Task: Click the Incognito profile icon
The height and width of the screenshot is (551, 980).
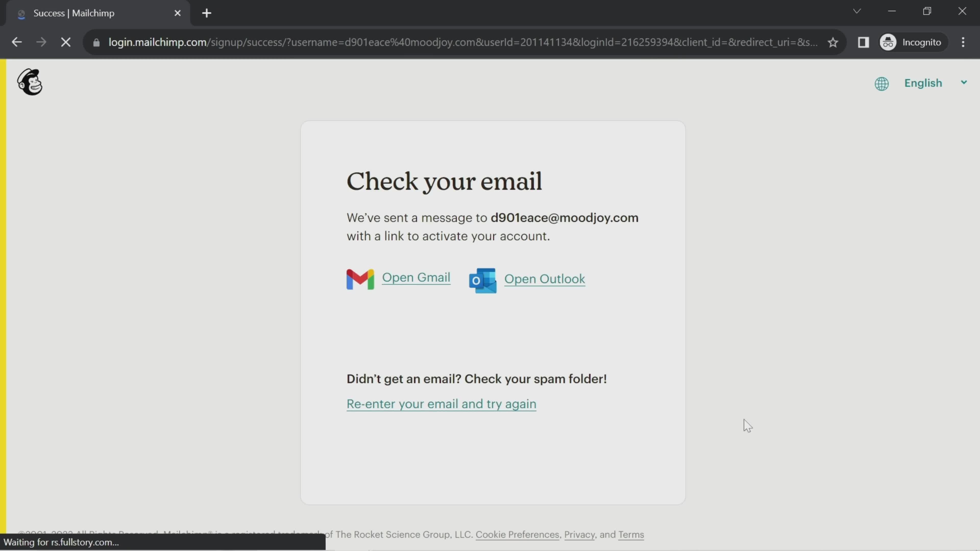Action: pos(888,42)
